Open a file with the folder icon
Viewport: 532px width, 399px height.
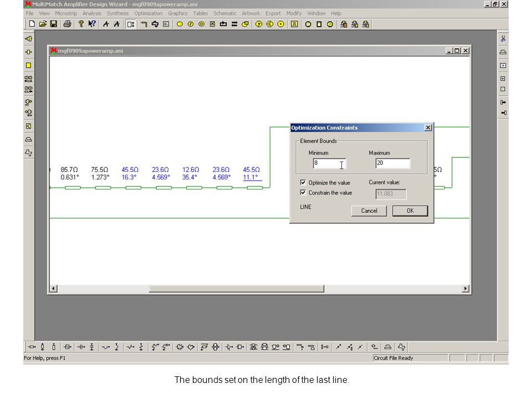click(x=43, y=24)
